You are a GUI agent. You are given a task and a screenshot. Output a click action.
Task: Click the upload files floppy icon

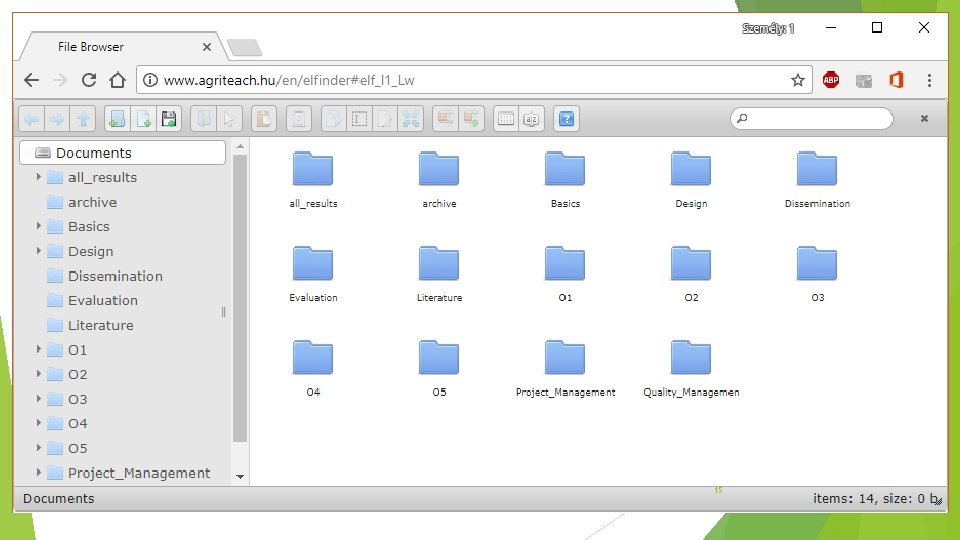pos(169,119)
